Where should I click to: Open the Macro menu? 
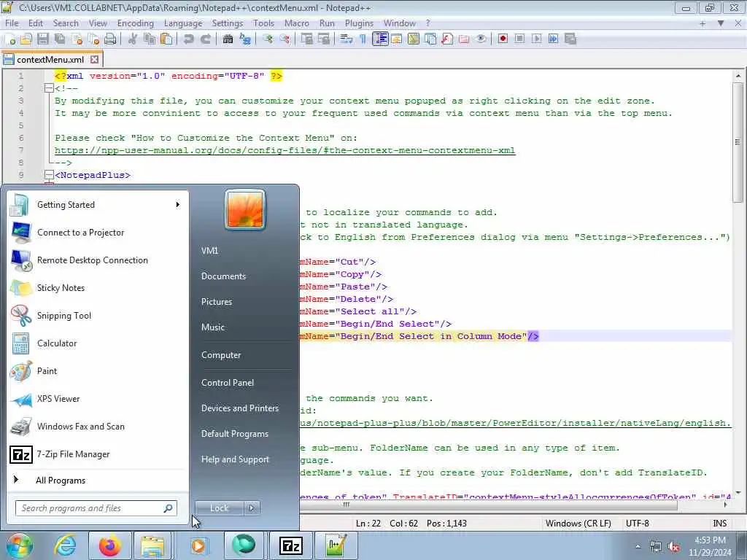click(x=296, y=23)
